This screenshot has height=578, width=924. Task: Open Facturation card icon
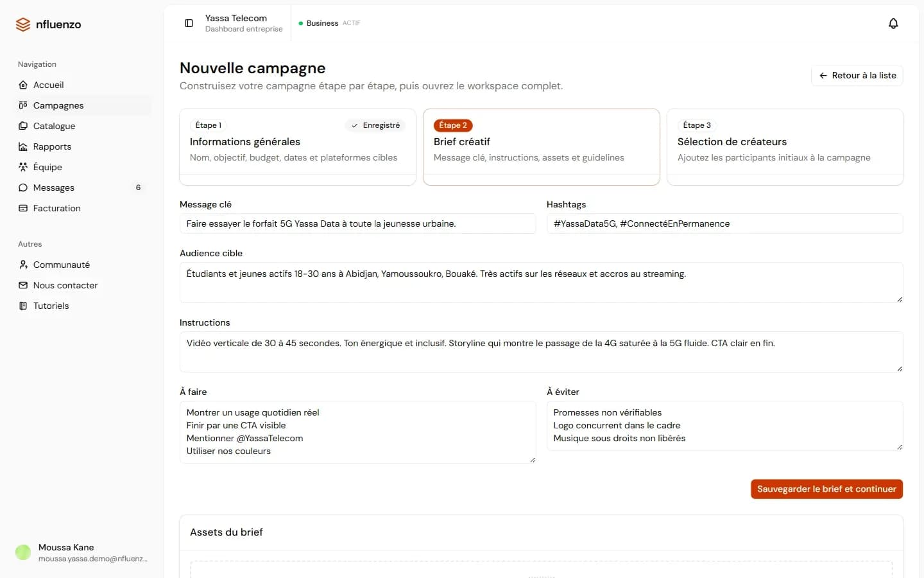pos(23,208)
